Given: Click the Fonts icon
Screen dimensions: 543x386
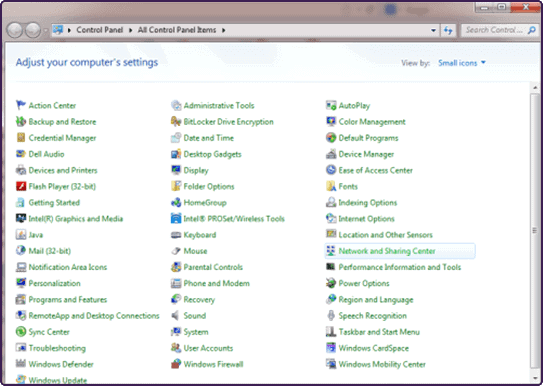Looking at the screenshot, I should (331, 186).
